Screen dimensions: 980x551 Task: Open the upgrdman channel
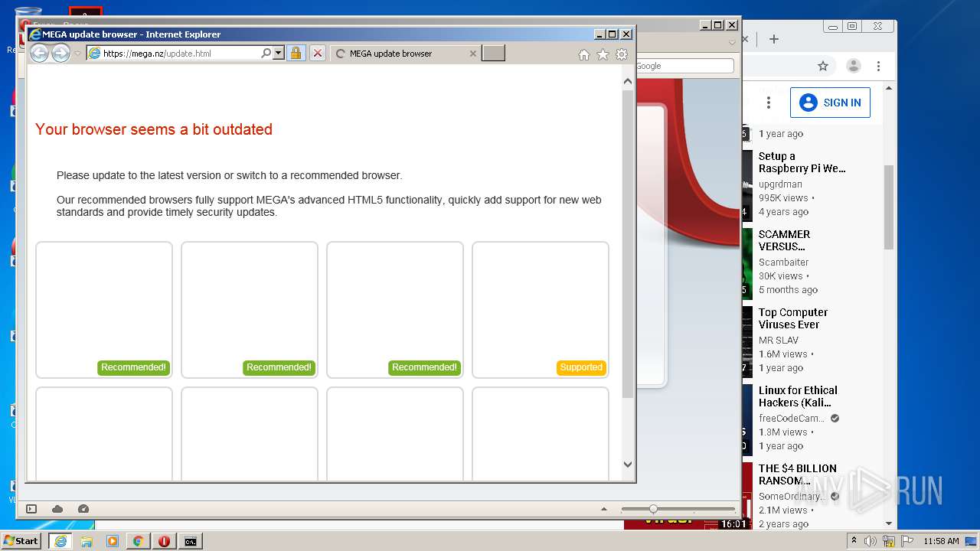click(780, 184)
